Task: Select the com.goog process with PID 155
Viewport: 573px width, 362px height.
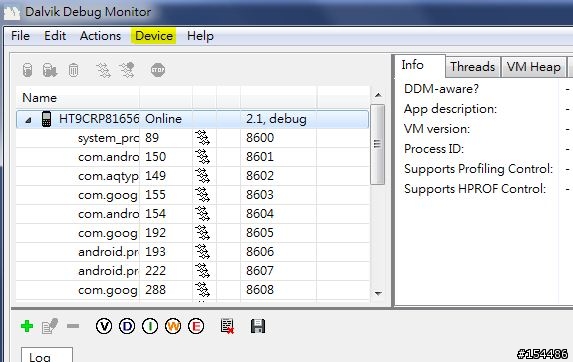Action: [x=193, y=195]
